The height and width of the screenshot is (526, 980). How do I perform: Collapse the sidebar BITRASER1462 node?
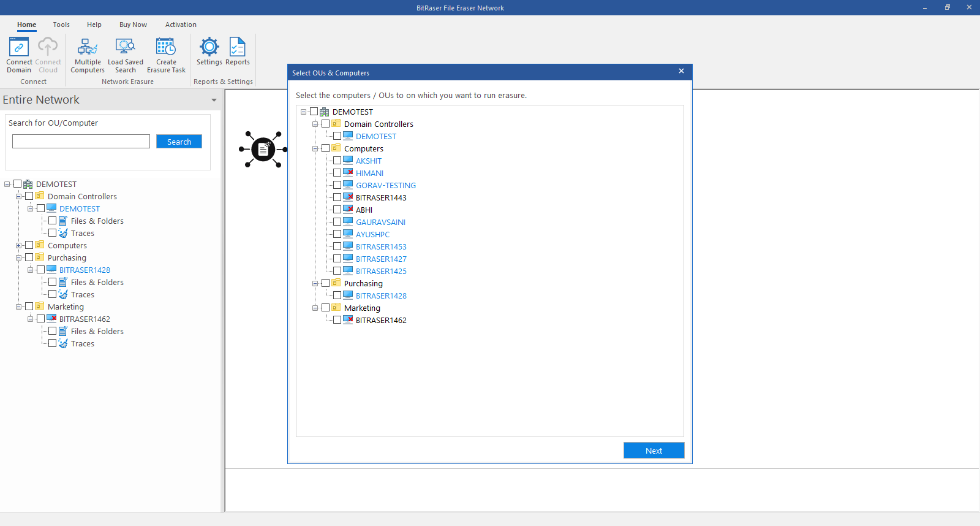pos(30,319)
